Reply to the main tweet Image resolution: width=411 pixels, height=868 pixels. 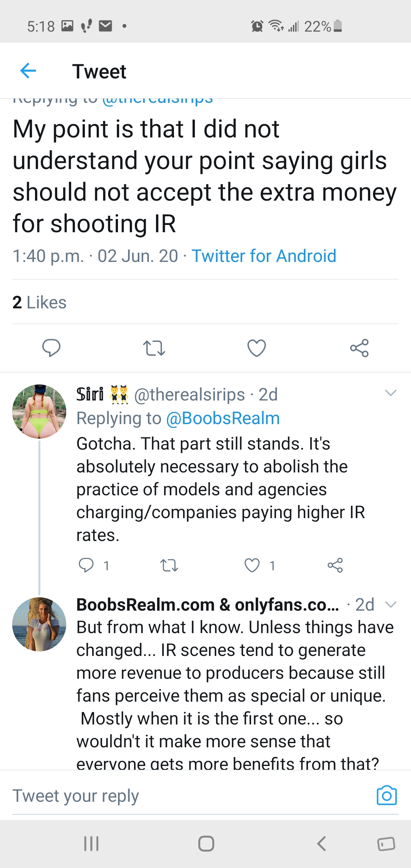51,348
